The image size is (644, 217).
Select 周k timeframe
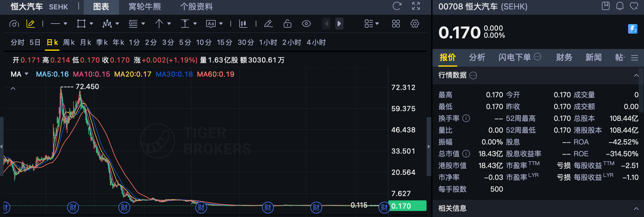point(69,42)
